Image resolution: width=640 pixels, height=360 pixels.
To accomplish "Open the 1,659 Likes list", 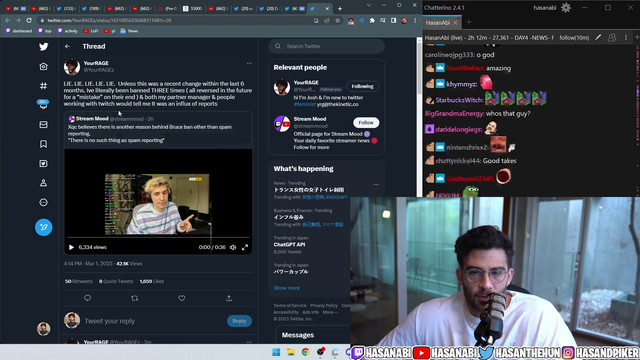I will 151,281.
